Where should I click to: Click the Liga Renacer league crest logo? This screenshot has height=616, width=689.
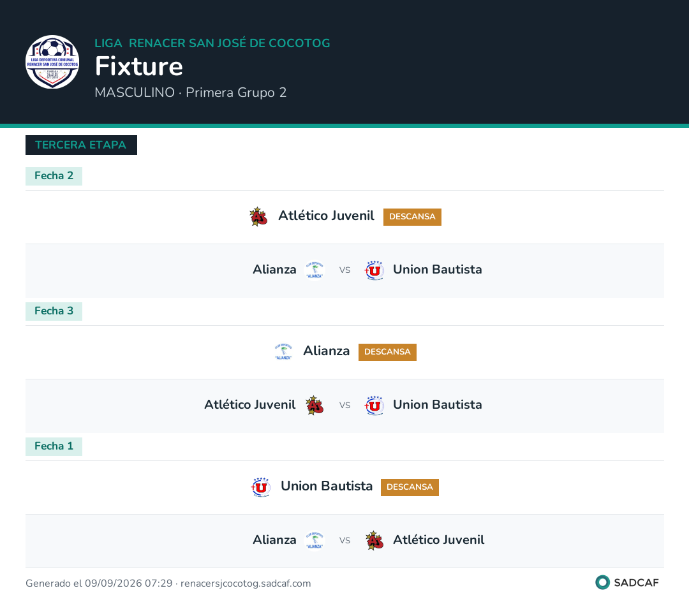coord(52,62)
